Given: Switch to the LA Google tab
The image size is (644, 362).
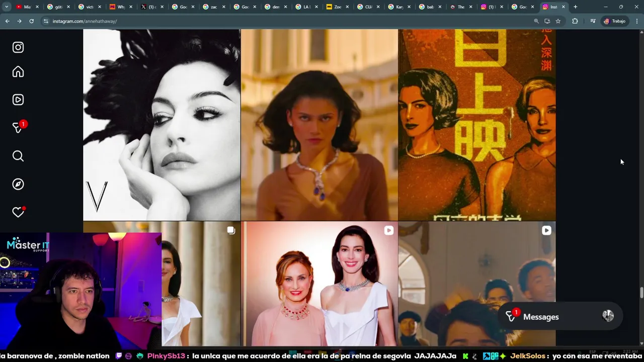Looking at the screenshot, I should click(305, 7).
